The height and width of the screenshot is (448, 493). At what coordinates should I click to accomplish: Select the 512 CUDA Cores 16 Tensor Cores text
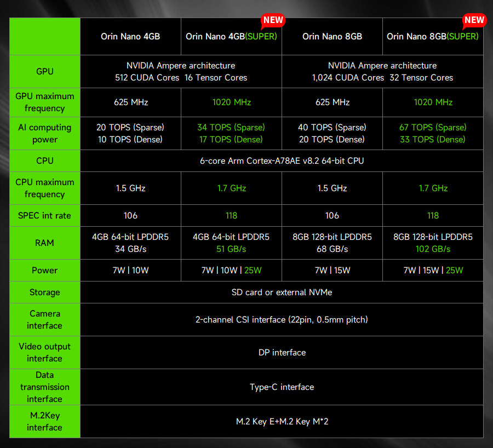pyautogui.click(x=181, y=78)
